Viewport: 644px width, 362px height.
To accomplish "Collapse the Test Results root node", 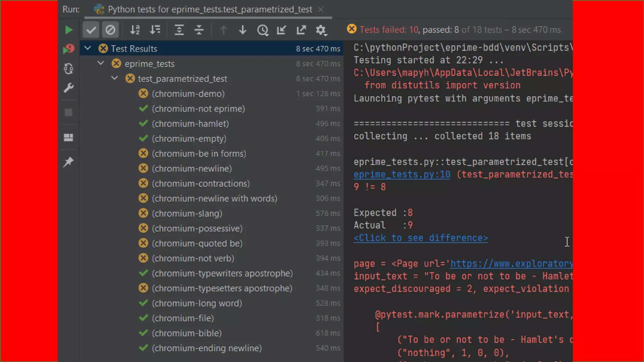I will pos(88,48).
